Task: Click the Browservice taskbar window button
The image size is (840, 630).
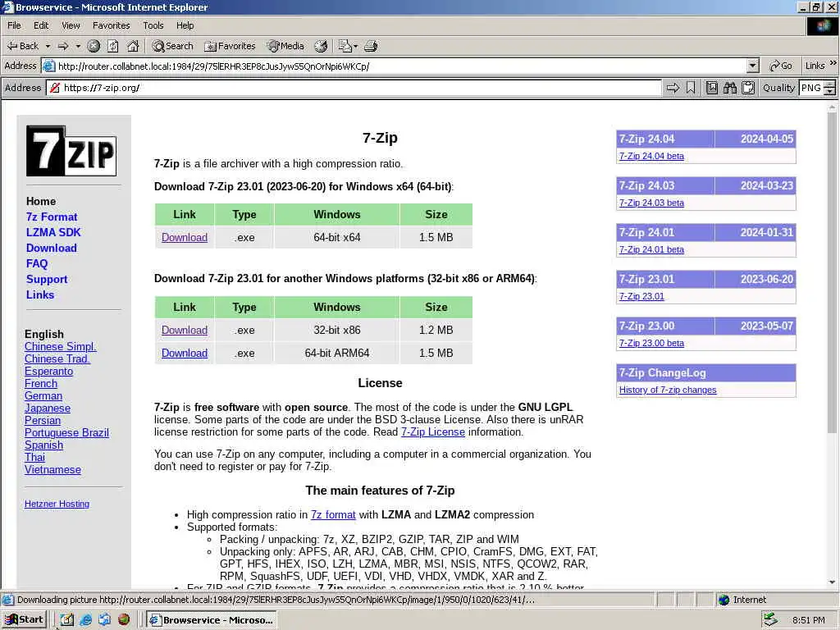Action: point(212,620)
